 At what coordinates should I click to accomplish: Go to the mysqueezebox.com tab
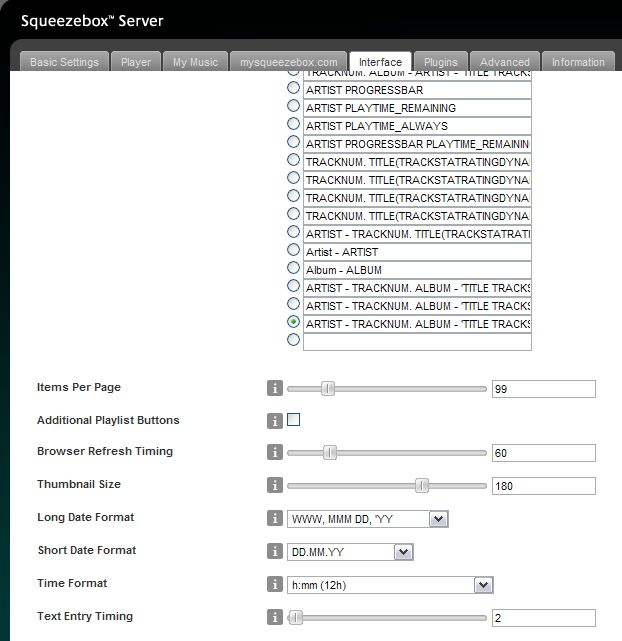[x=289, y=62]
